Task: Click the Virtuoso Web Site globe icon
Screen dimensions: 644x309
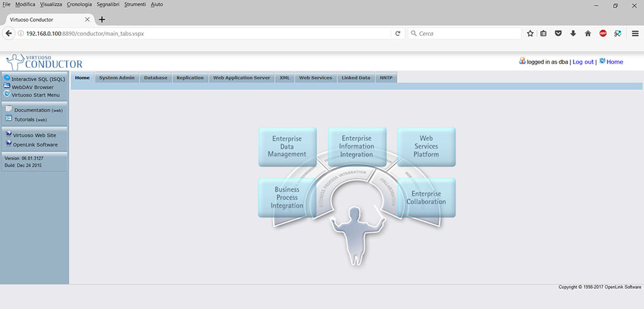Action: click(9, 134)
